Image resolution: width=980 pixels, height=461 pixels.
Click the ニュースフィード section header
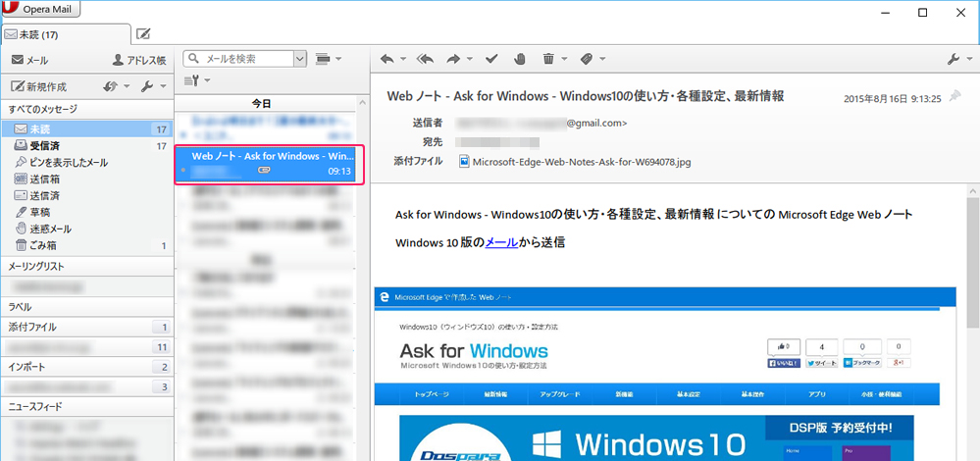(87, 407)
